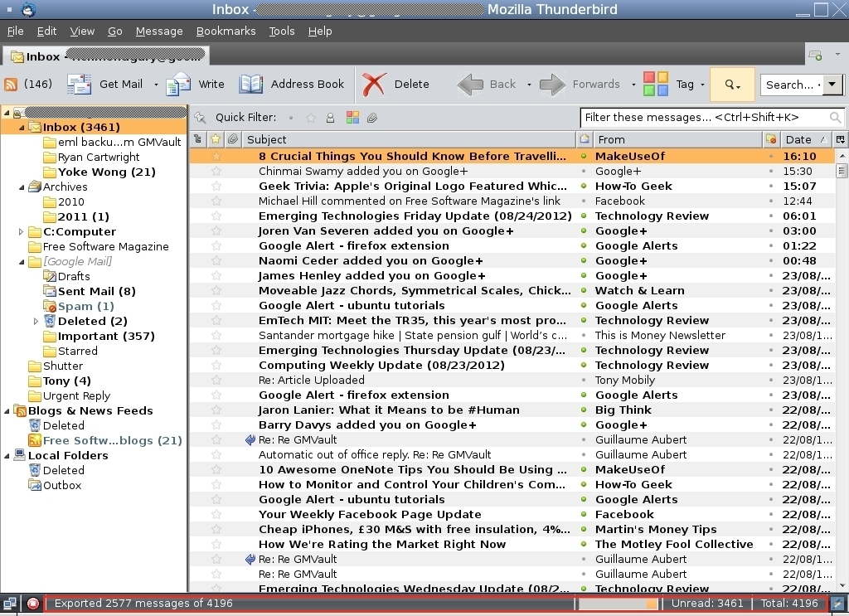
Task: Click the message list vertical scrollbar
Action: coord(842,371)
